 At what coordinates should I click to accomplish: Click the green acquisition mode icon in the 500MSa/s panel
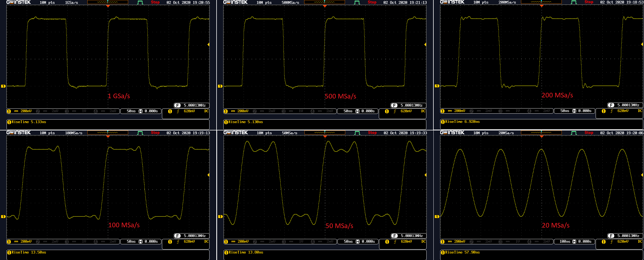357,2
